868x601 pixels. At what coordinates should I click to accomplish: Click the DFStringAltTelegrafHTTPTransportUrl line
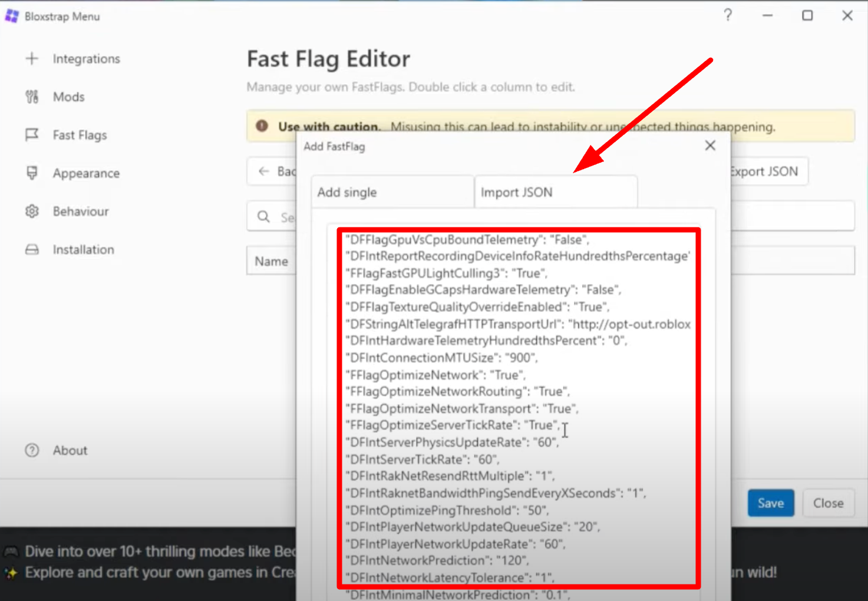pyautogui.click(x=518, y=324)
